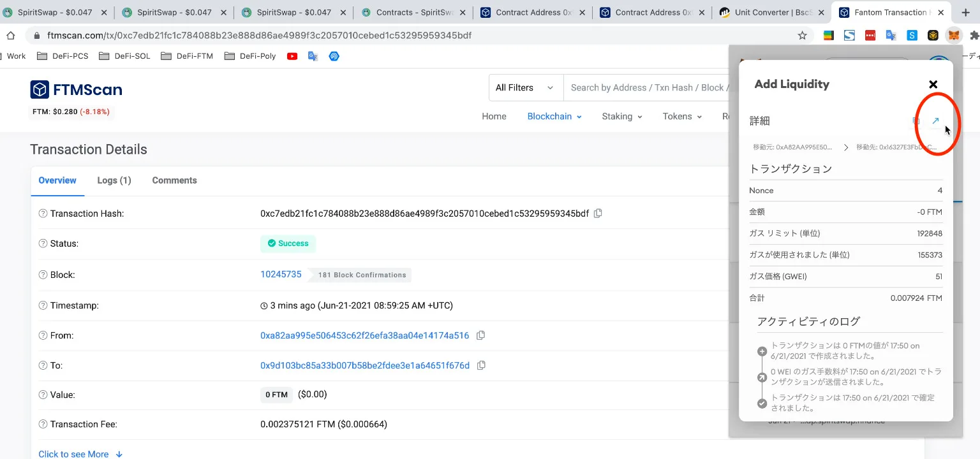Click the Success status badge
Screen dimensions: 980x459
tap(288, 244)
